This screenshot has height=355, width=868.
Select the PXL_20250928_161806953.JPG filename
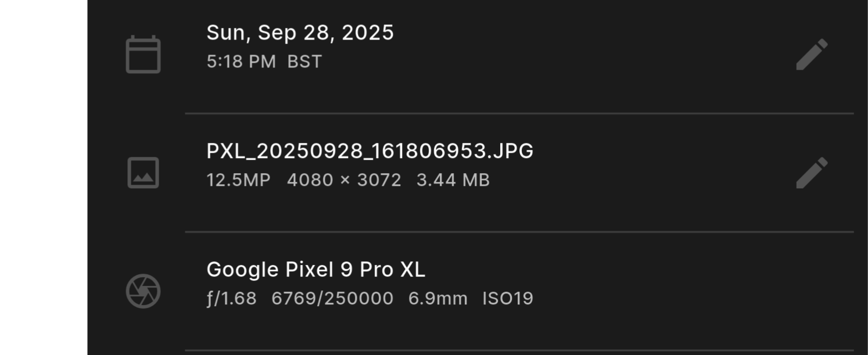370,151
